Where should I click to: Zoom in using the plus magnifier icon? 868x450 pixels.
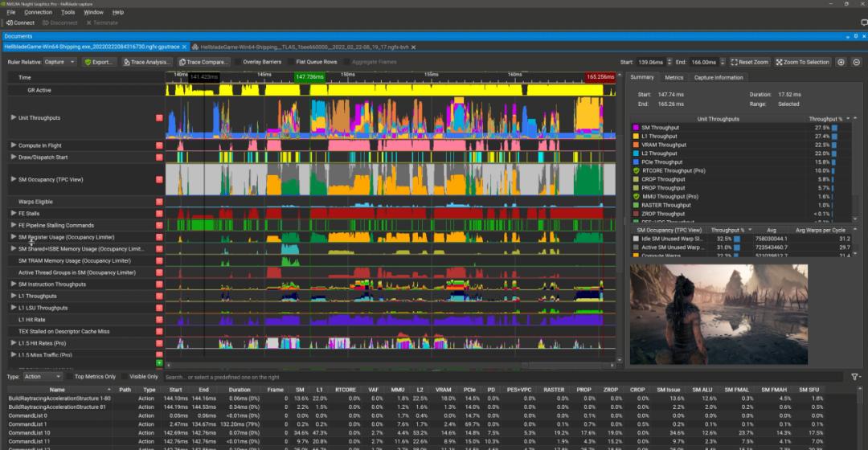point(841,62)
